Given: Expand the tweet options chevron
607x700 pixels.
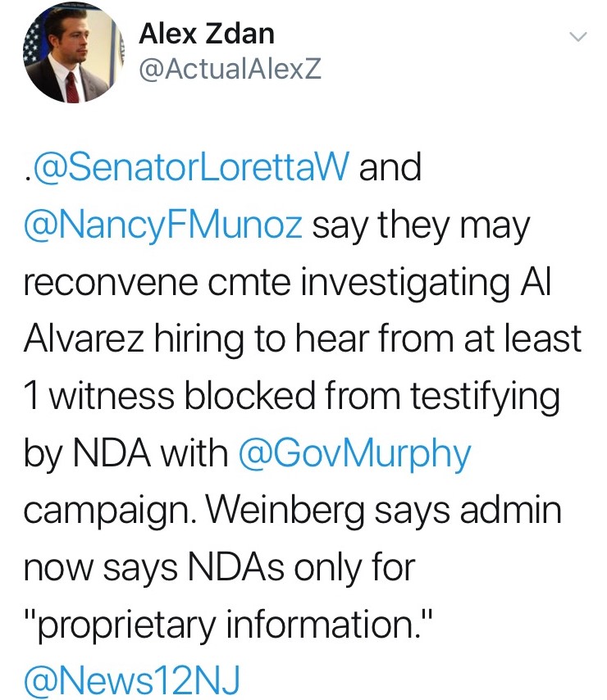Looking at the screenshot, I should [578, 37].
